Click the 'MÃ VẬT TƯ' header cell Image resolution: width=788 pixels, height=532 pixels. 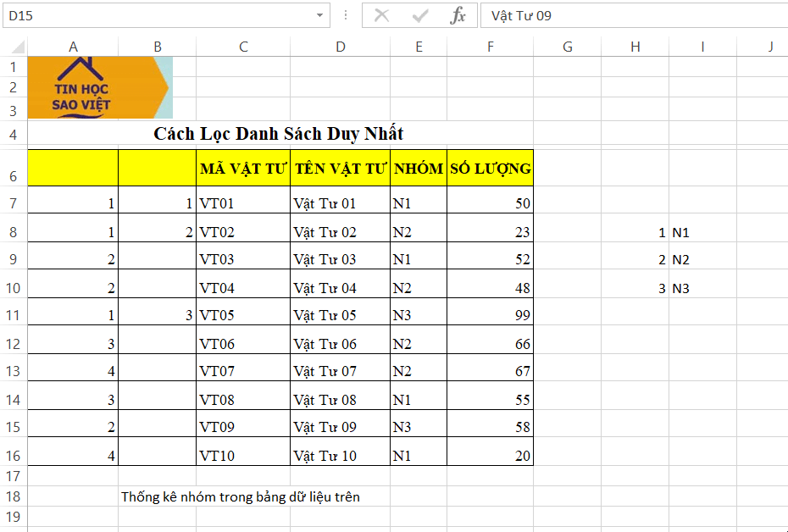click(x=243, y=168)
